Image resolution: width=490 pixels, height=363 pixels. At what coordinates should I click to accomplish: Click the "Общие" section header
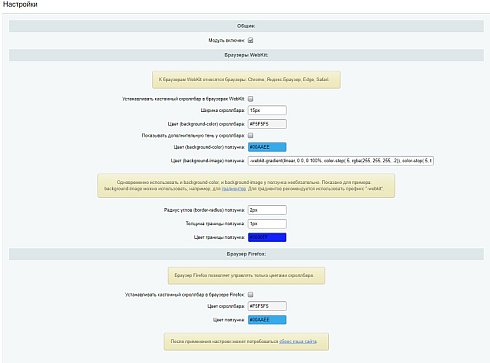click(x=246, y=26)
